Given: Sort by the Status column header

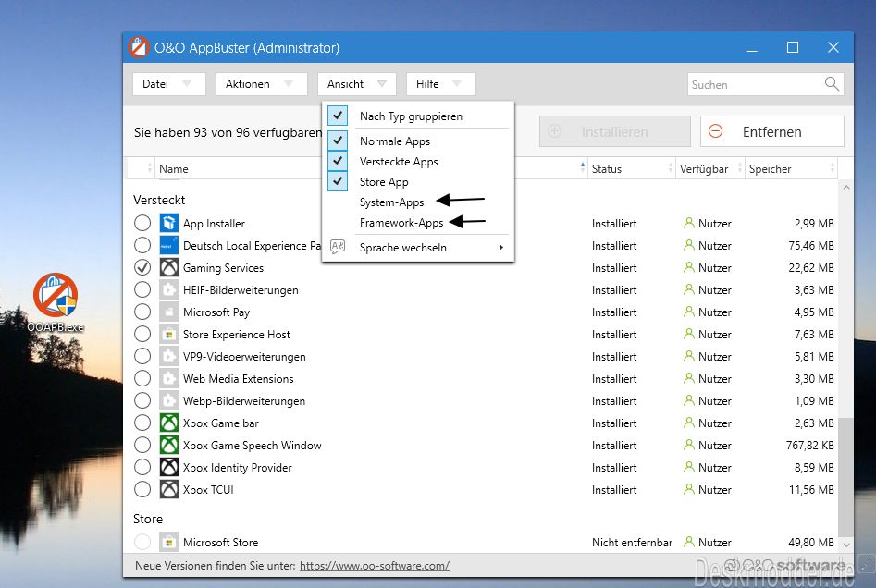Looking at the screenshot, I should tap(631, 168).
